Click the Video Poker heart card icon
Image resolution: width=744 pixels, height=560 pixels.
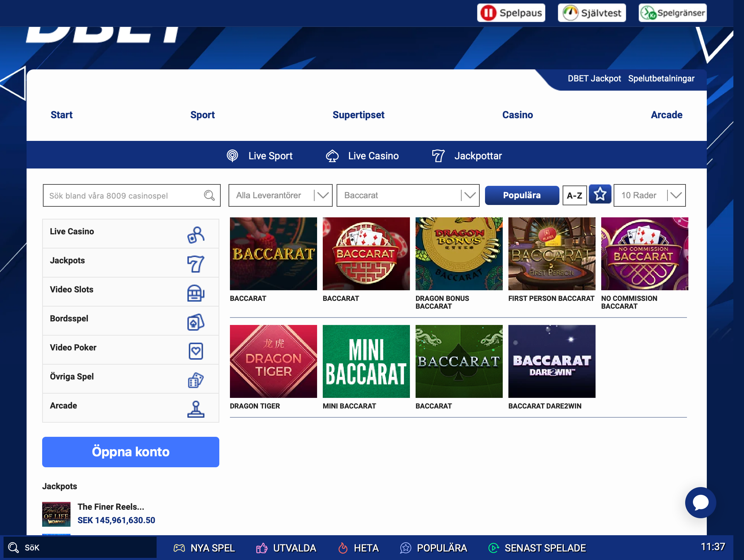pyautogui.click(x=196, y=351)
